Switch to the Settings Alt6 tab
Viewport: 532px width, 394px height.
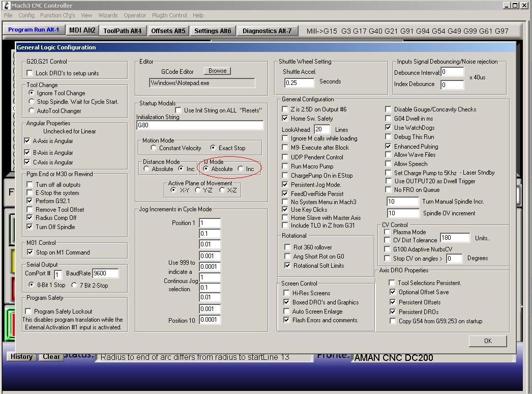pos(213,31)
